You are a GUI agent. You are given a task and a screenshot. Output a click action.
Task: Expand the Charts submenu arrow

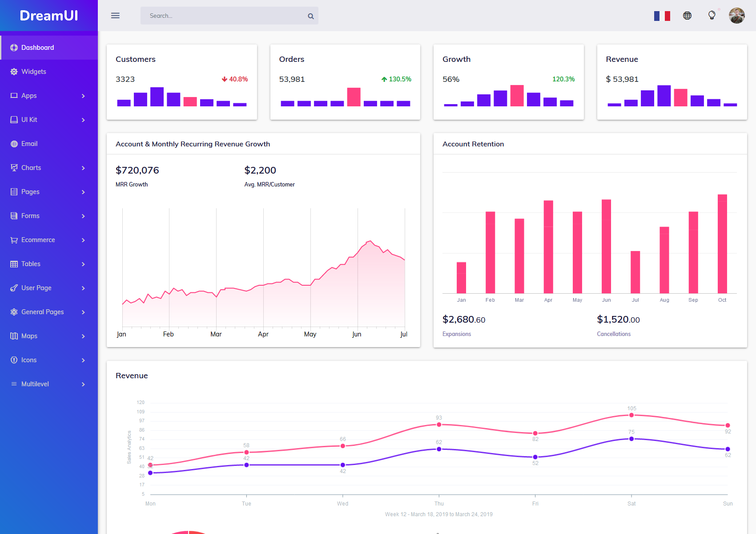(x=83, y=168)
